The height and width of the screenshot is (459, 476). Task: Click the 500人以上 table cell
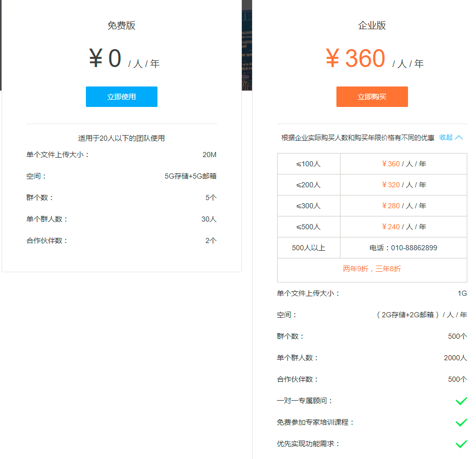[x=308, y=248]
